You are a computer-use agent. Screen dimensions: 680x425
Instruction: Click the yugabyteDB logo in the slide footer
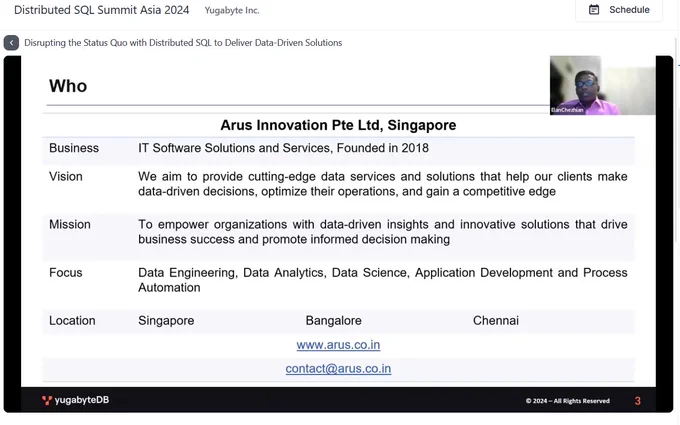pos(75,400)
